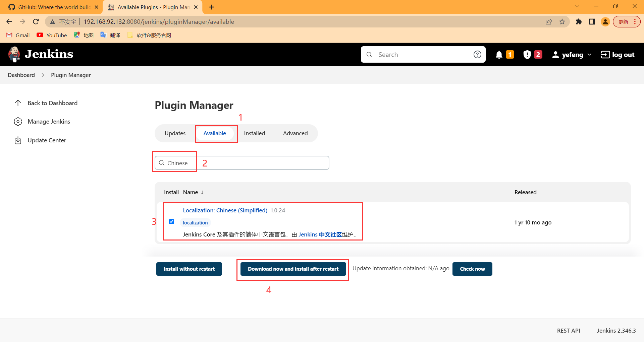Open Jenkins 2.346.3 version link
The image size is (644, 342).
coord(616,331)
